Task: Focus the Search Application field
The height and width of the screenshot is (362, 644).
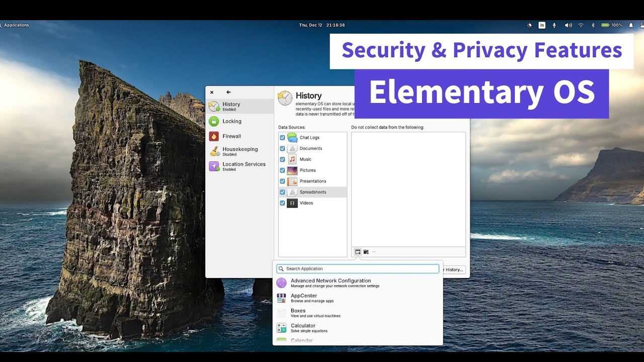Action: [x=358, y=269]
